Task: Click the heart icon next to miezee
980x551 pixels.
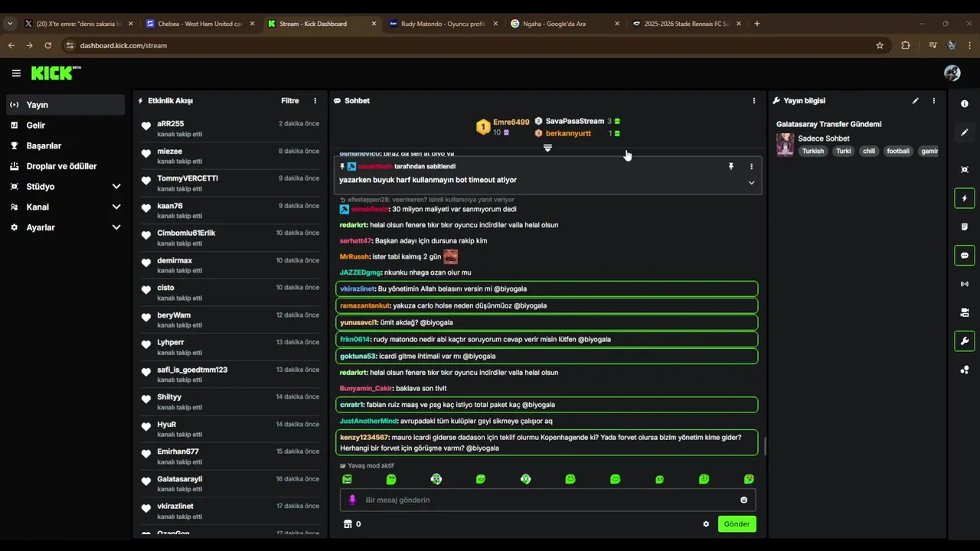Action: tap(146, 154)
